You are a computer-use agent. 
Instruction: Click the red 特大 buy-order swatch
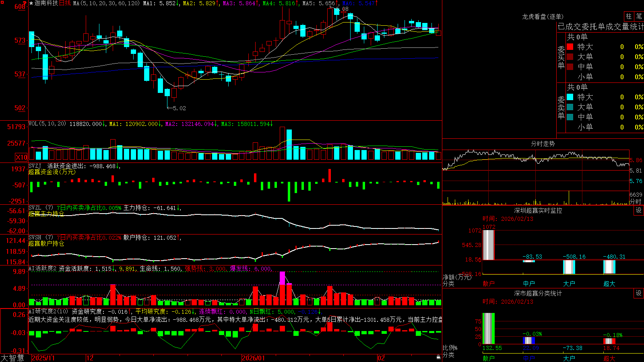point(570,47)
